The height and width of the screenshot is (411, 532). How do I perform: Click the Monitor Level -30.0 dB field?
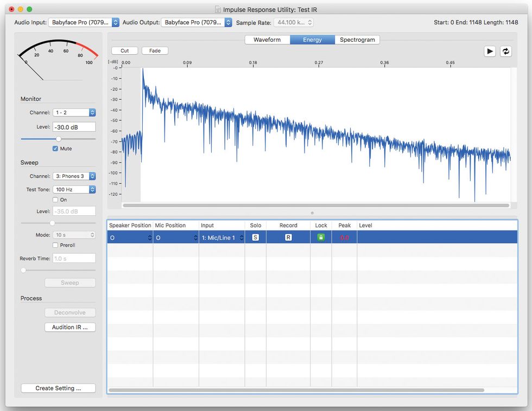74,127
